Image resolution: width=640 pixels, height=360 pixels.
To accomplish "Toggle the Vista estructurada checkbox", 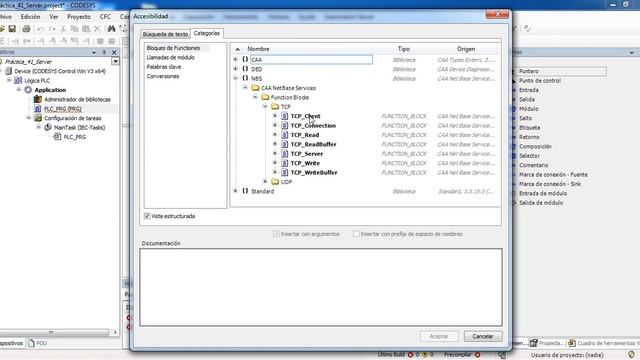I will coord(147,216).
